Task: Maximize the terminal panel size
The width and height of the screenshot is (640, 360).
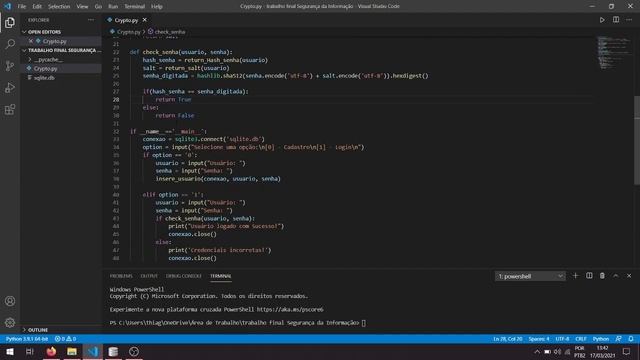Action: (616, 276)
